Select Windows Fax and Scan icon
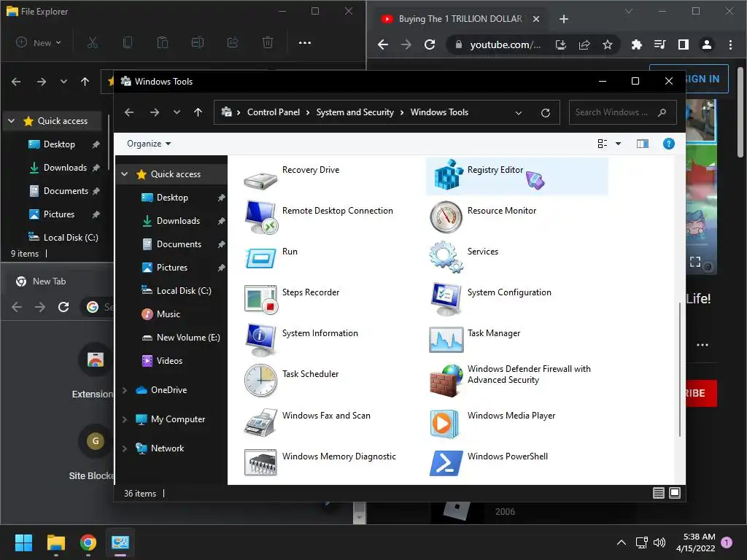747x560 pixels. tap(260, 422)
